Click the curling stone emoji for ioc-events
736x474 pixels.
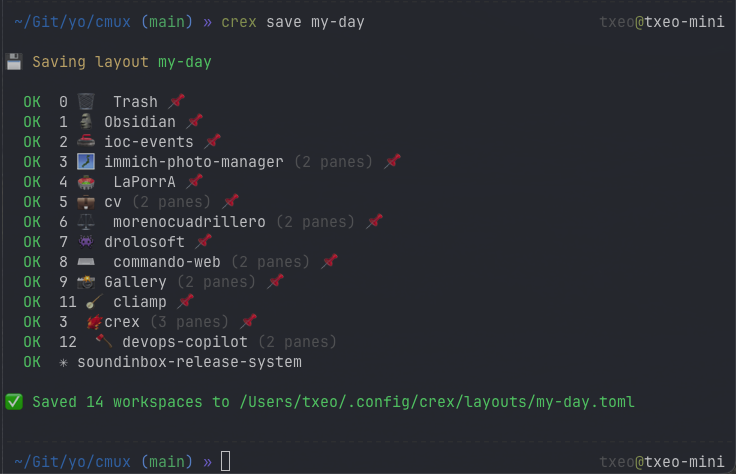coord(86,141)
